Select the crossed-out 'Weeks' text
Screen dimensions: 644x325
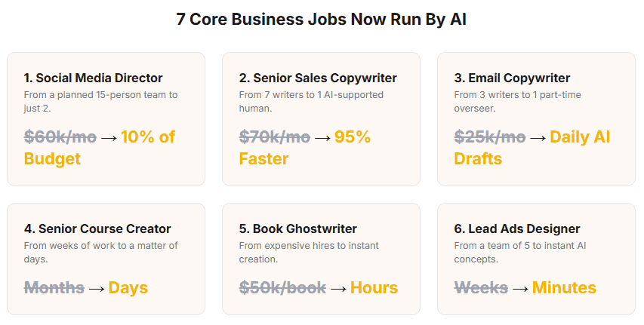(482, 287)
